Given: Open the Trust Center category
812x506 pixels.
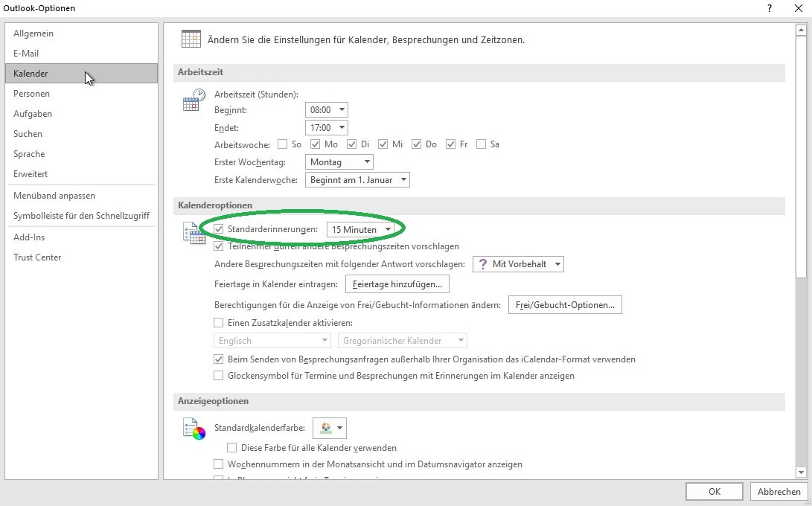Looking at the screenshot, I should coord(81,257).
